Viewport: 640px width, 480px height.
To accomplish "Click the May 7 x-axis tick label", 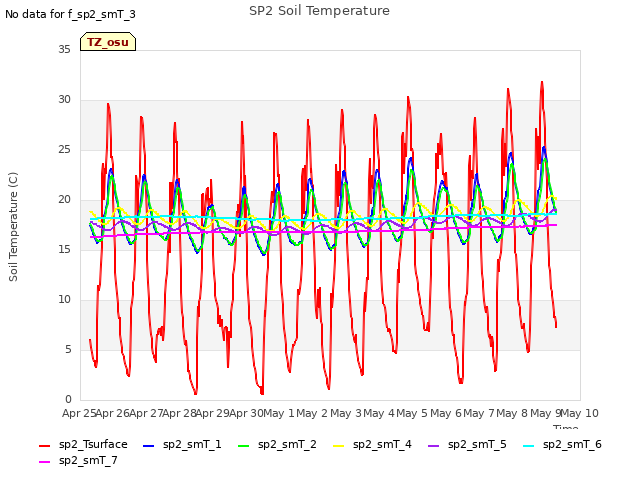I will pyautogui.click(x=479, y=413).
